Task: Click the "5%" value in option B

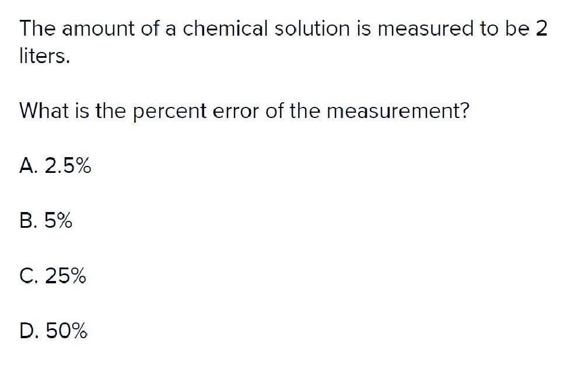Action: [58, 220]
